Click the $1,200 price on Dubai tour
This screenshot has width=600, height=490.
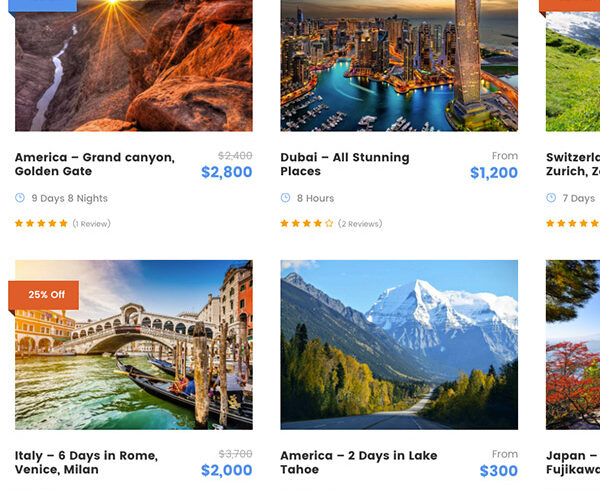point(494,172)
